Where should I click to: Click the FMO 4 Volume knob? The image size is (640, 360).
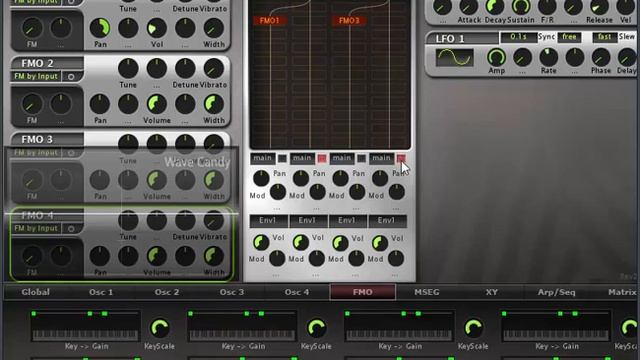[x=157, y=256]
